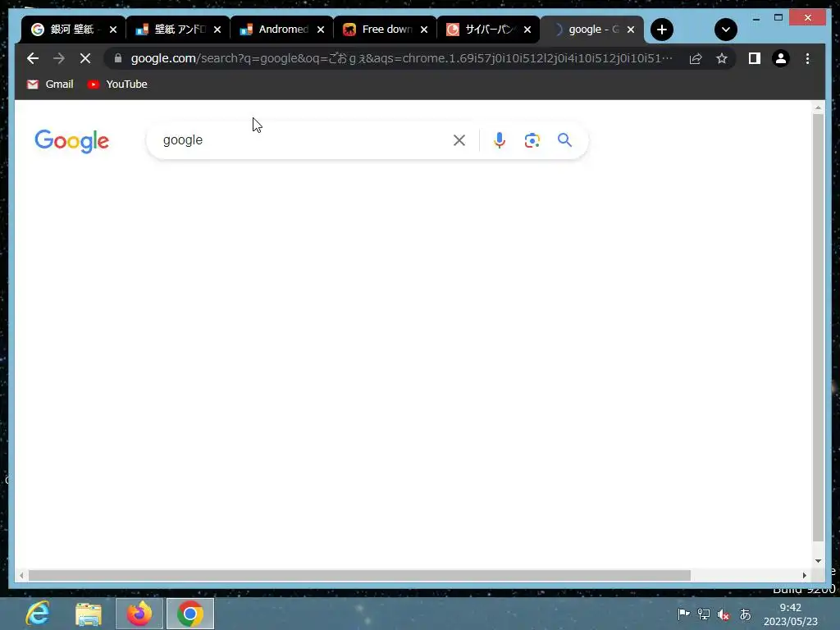Click the magnifier search button
Screen dimensions: 840x630
point(564,140)
